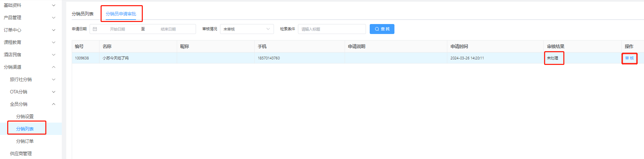Open the 审核情况 status dropdown

tap(246, 29)
